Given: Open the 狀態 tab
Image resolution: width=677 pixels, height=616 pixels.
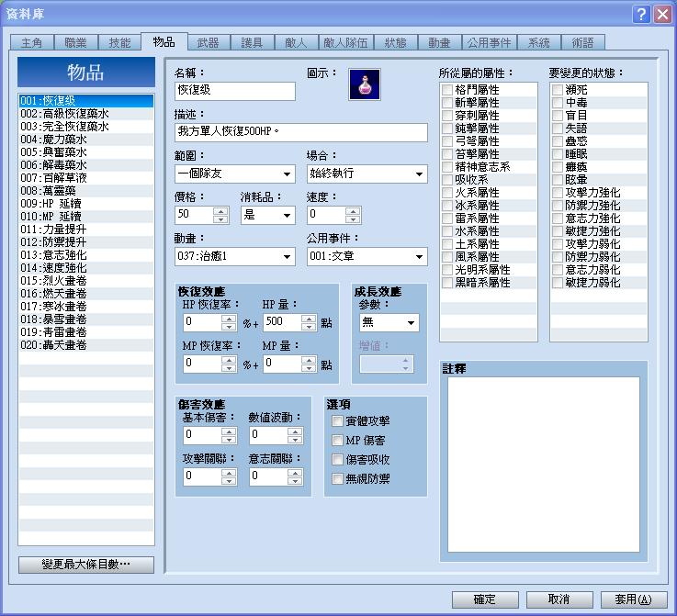Looking at the screenshot, I should [396, 43].
